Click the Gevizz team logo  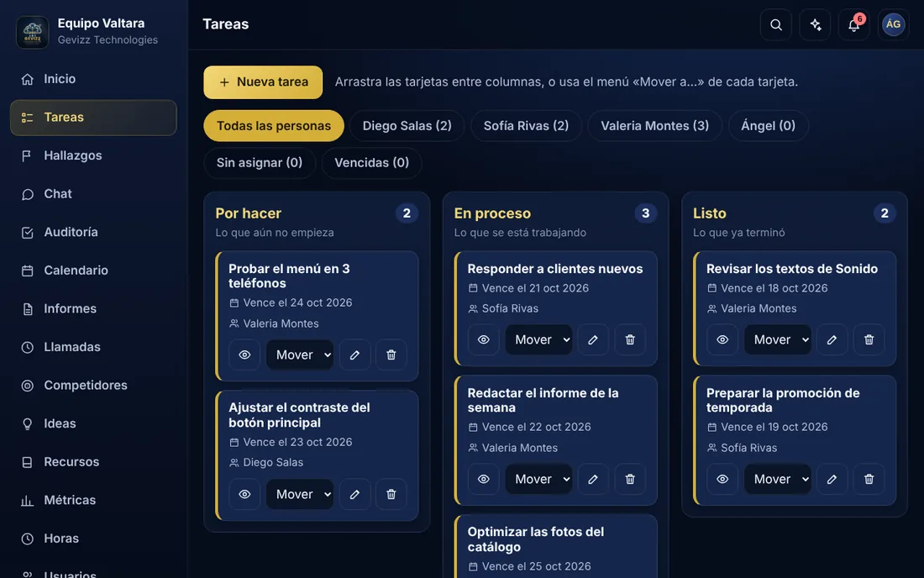coord(33,32)
